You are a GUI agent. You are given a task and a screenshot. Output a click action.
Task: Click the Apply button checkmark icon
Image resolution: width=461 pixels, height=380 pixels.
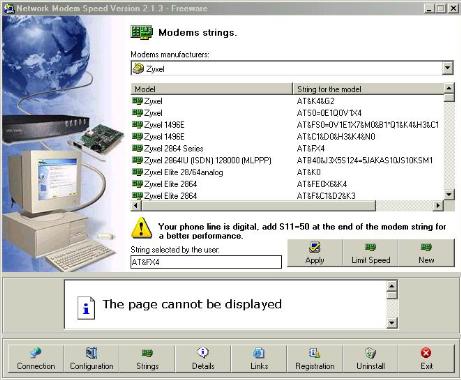(x=314, y=247)
